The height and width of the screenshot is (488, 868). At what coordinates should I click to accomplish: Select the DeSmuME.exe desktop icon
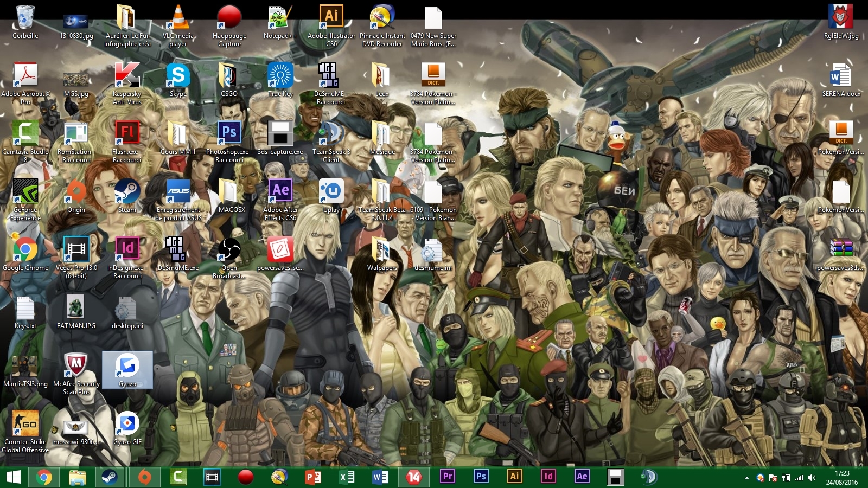pos(178,254)
